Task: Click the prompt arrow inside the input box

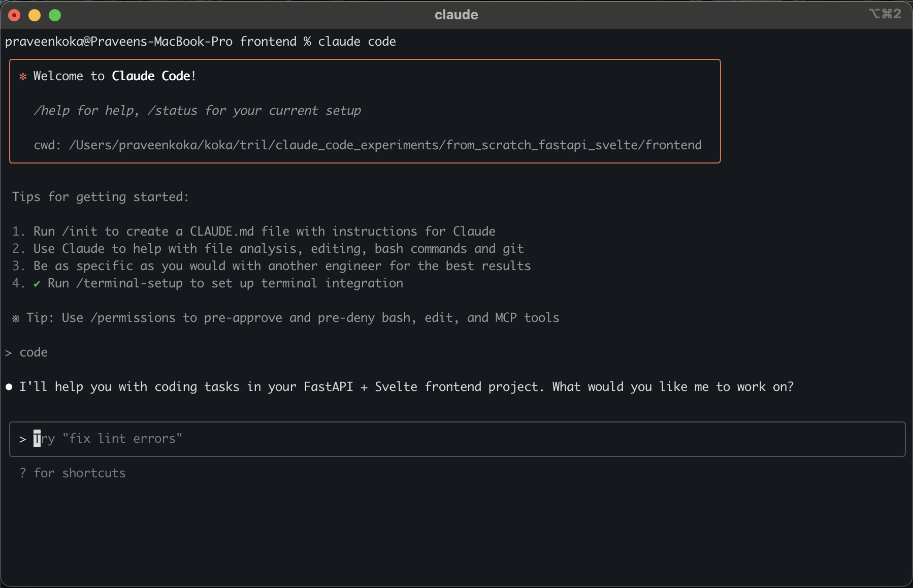Action: click(23, 439)
